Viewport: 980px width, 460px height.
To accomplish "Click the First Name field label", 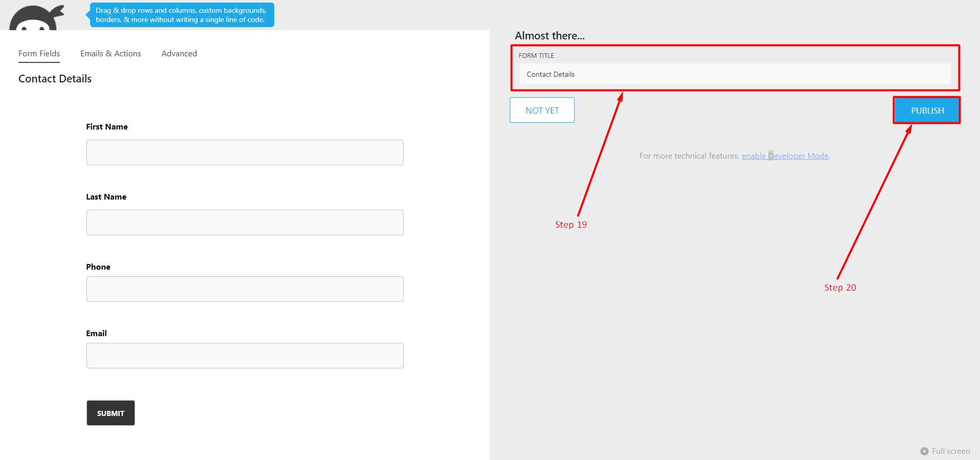I will click(107, 127).
